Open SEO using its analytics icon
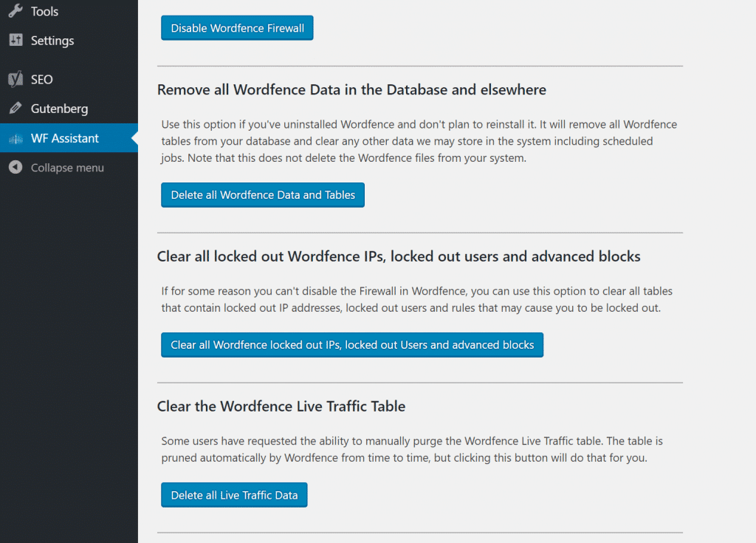756x543 pixels. [x=16, y=79]
